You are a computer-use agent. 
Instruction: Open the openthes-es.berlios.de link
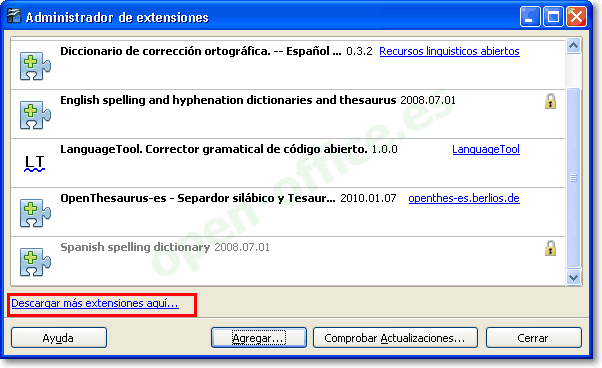click(464, 198)
